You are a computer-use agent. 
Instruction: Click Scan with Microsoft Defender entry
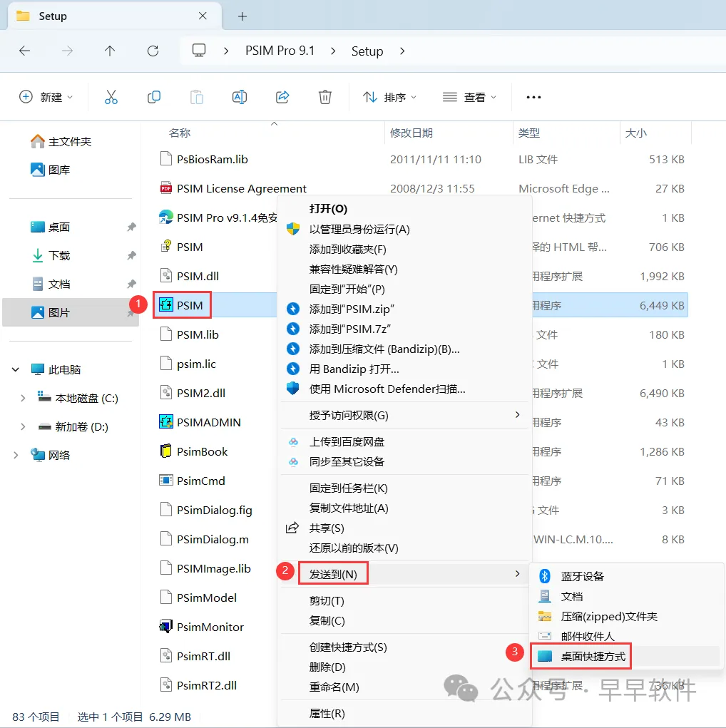[404, 389]
